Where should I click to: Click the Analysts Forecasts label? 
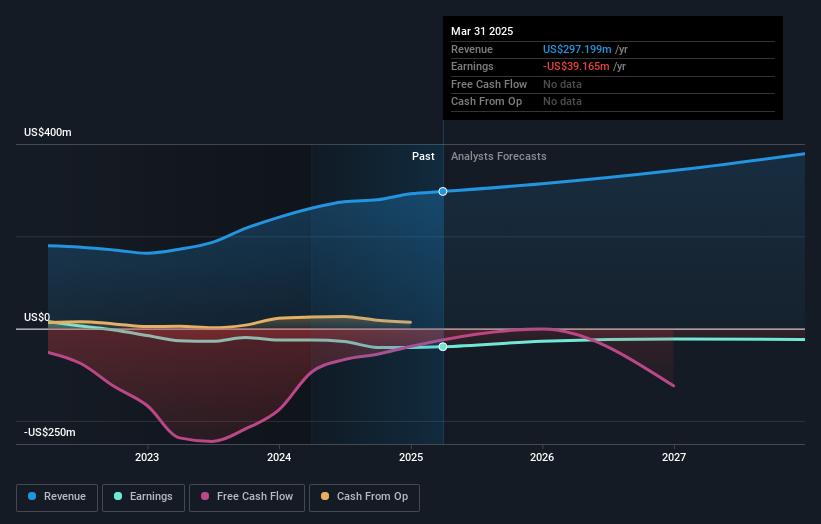[498, 157]
